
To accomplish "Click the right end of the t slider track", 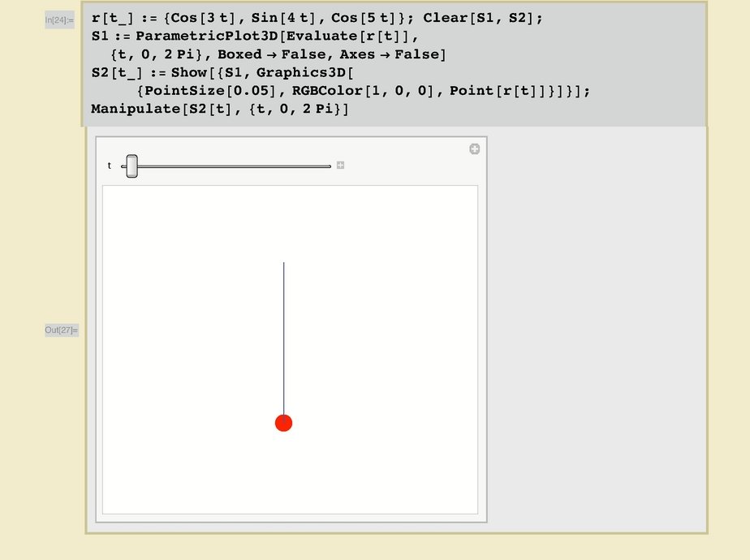I will (328, 166).
